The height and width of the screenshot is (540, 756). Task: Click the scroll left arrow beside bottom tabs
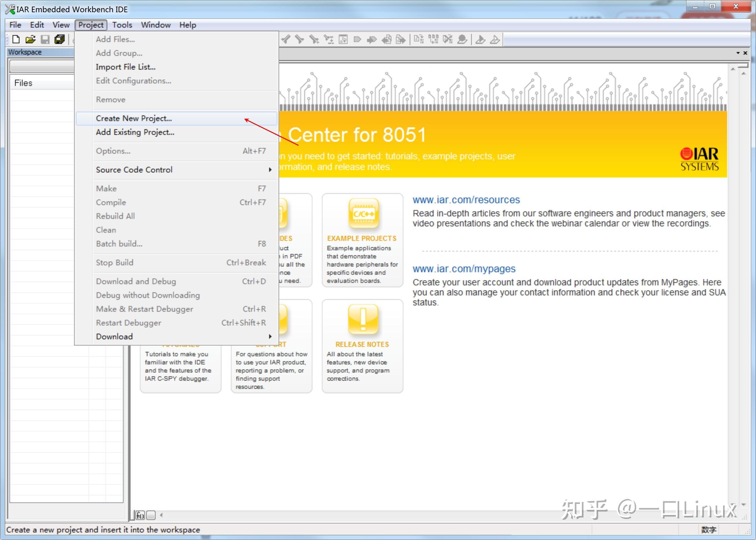161,516
